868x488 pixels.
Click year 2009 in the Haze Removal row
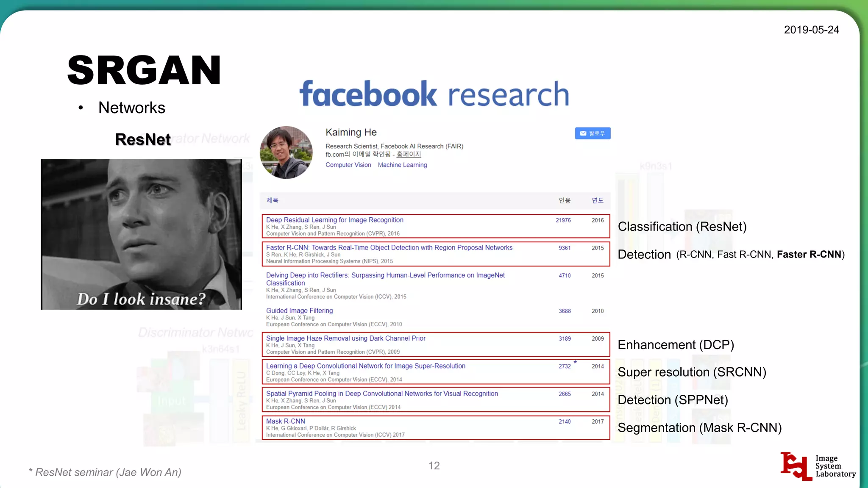point(598,338)
